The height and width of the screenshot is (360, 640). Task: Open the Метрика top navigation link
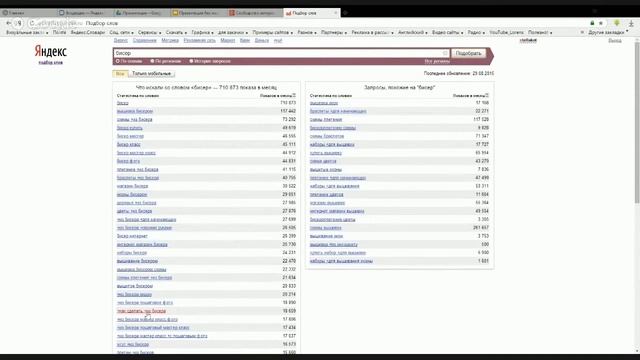(x=170, y=40)
